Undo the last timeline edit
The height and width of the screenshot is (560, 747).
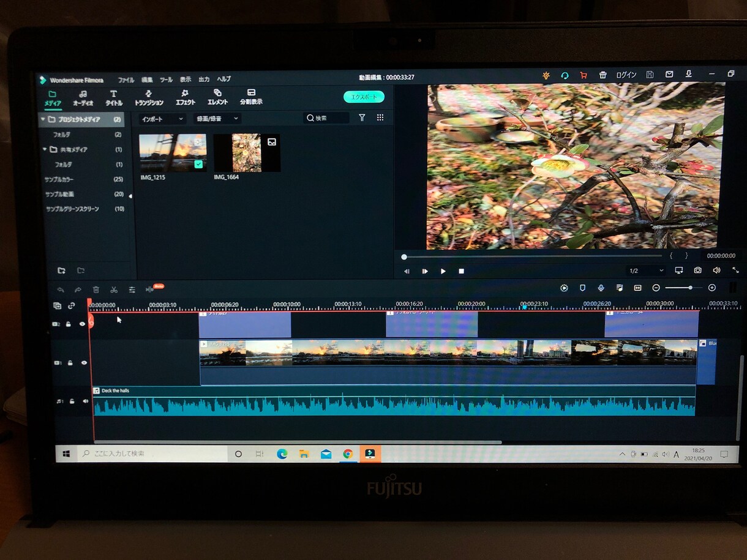pyautogui.click(x=60, y=289)
